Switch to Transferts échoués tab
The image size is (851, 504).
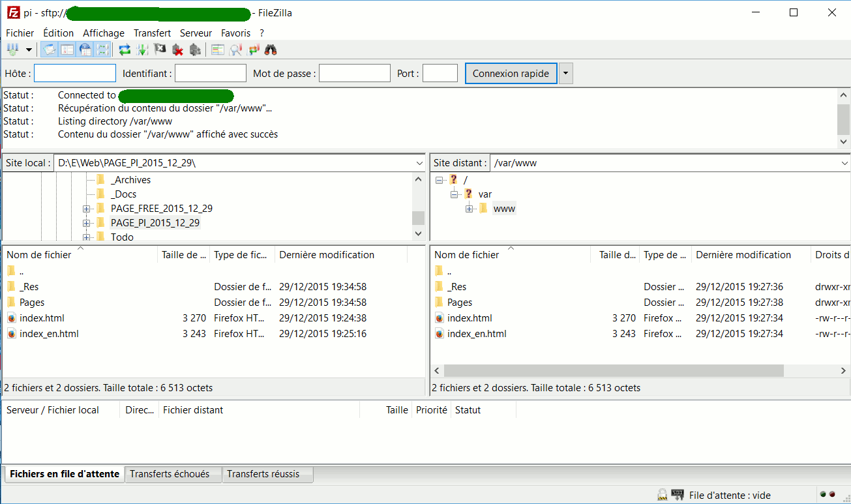(170, 474)
